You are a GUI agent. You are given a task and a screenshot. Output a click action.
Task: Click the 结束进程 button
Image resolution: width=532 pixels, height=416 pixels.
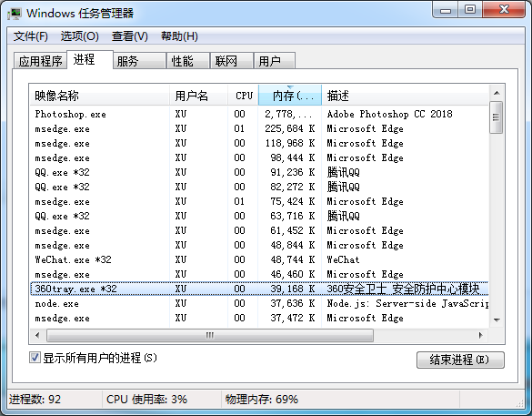tap(460, 360)
